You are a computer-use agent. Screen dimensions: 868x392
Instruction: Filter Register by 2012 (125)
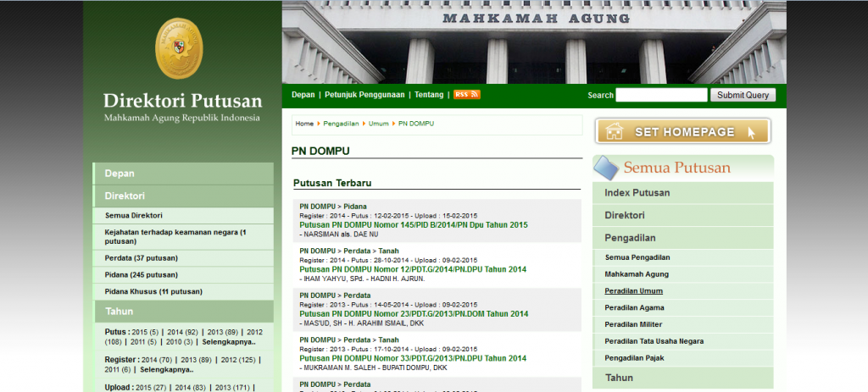pos(238,360)
